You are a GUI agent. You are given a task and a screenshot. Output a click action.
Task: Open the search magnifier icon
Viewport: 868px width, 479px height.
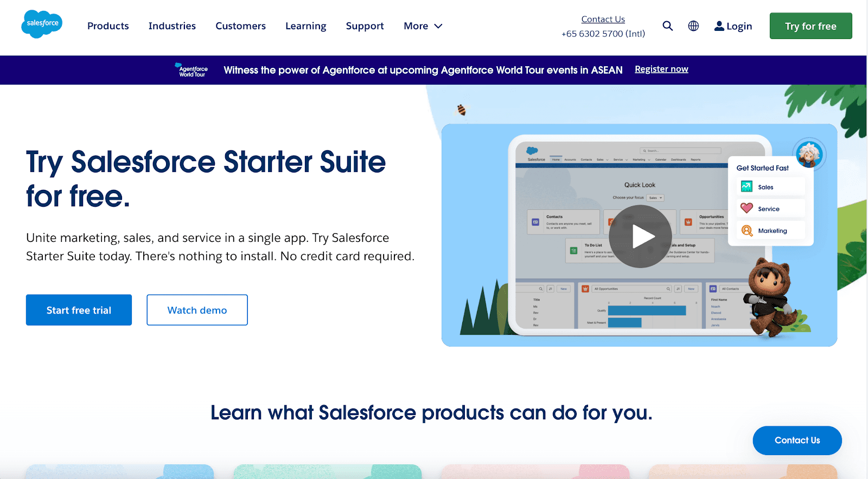(x=668, y=26)
